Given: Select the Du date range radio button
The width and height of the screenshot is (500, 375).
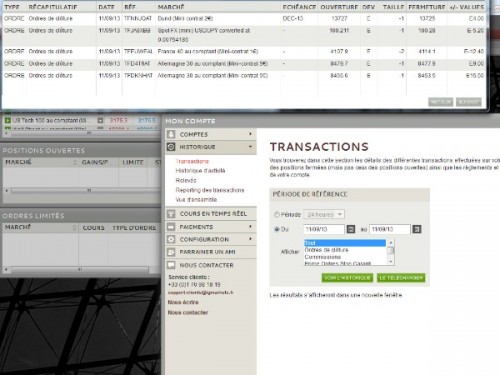Looking at the screenshot, I should (276, 229).
